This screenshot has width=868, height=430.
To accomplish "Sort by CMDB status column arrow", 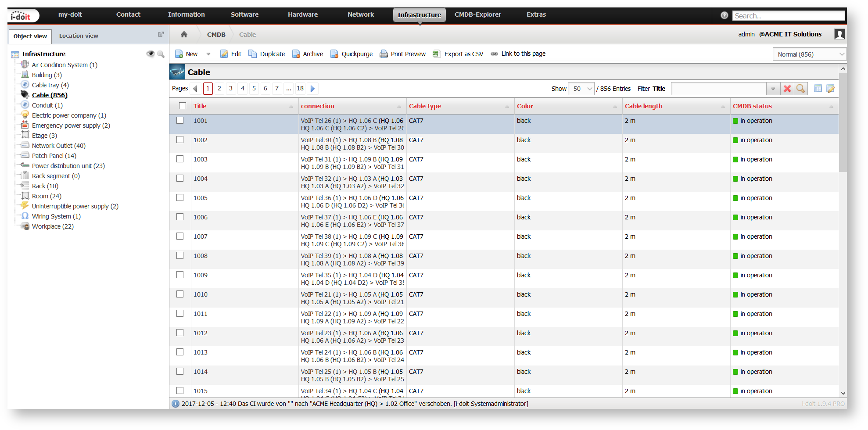I will tap(831, 107).
